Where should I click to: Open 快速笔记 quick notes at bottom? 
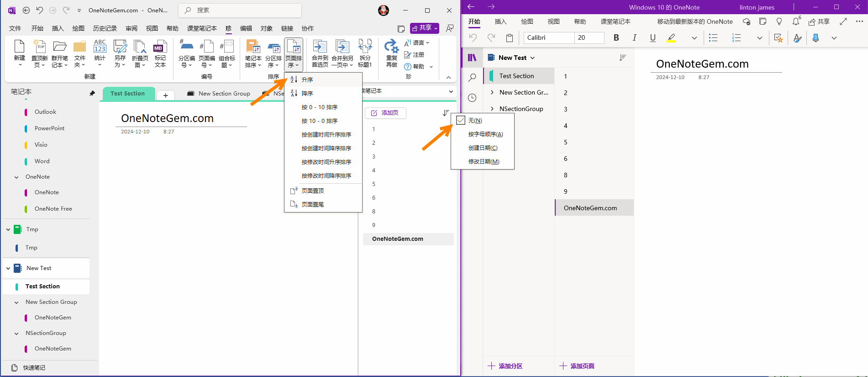[29, 367]
